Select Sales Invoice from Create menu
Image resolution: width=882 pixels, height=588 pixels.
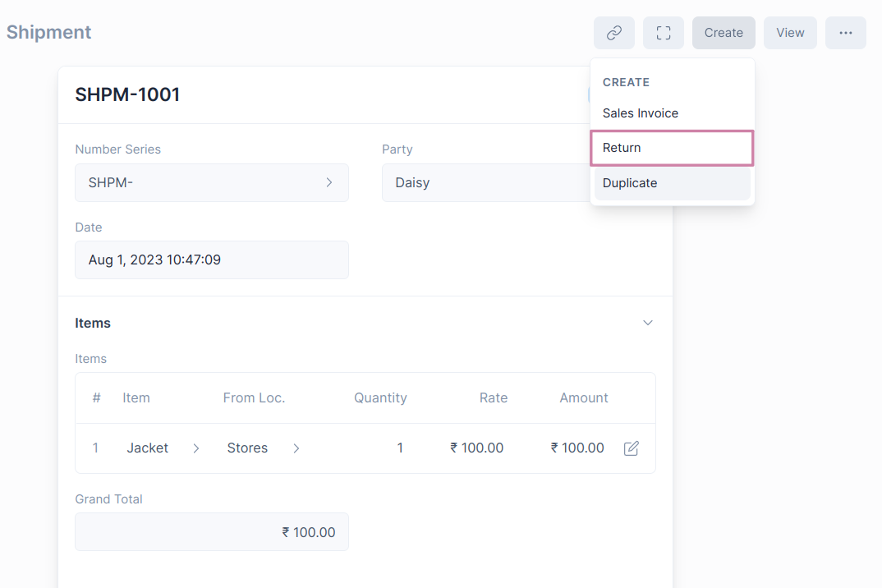point(641,113)
